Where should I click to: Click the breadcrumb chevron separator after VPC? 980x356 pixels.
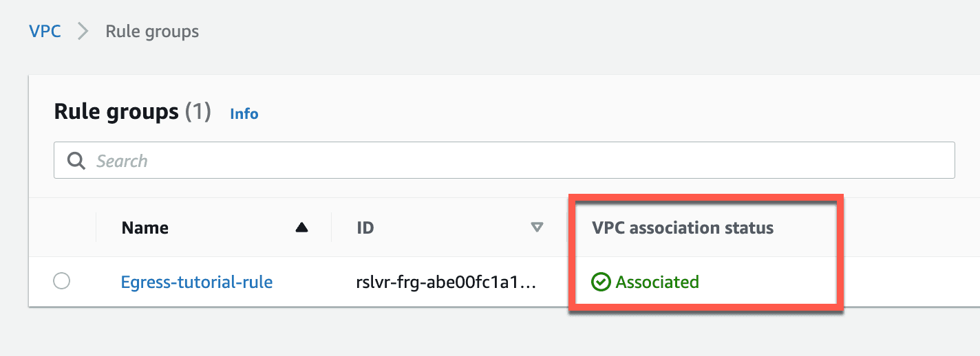pyautogui.click(x=83, y=32)
